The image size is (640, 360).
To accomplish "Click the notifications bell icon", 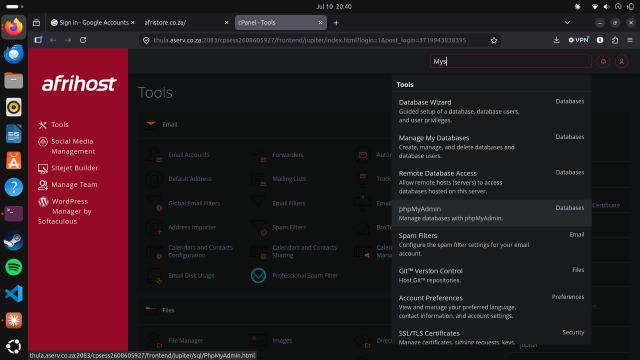I will [x=603, y=62].
